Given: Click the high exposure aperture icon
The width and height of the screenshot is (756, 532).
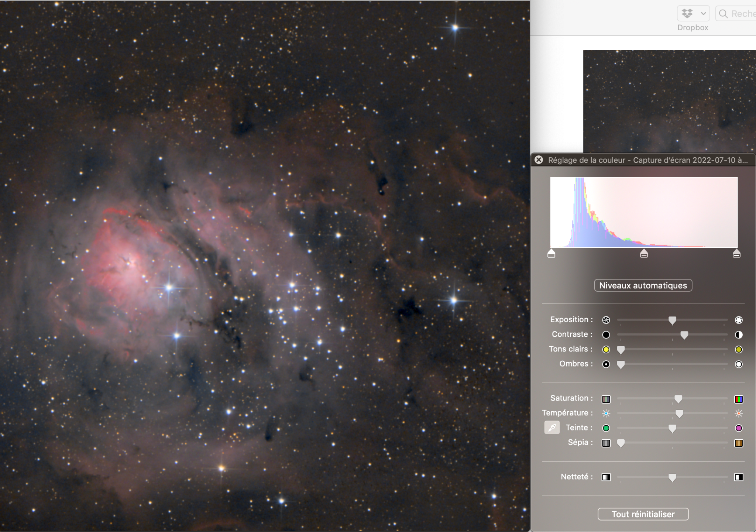Looking at the screenshot, I should pos(739,320).
